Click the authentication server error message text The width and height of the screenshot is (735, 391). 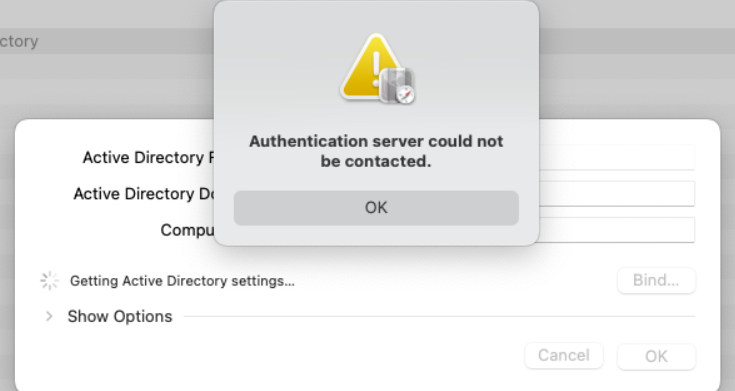[x=376, y=151]
